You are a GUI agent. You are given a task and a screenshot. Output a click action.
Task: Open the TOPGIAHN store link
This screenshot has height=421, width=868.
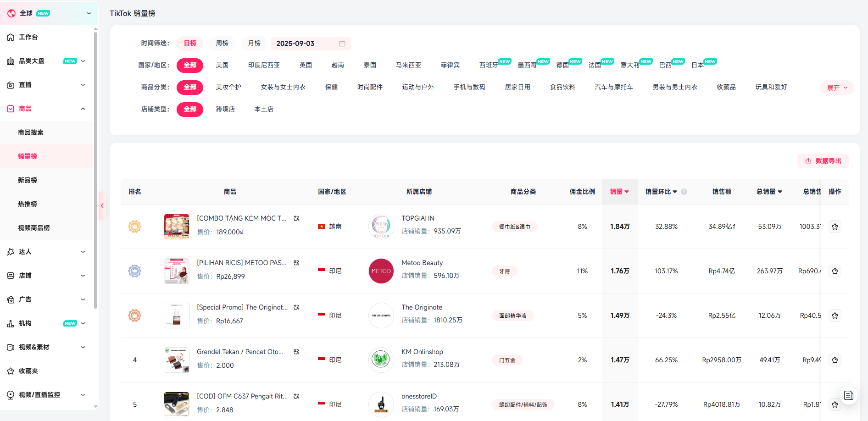[x=417, y=218]
